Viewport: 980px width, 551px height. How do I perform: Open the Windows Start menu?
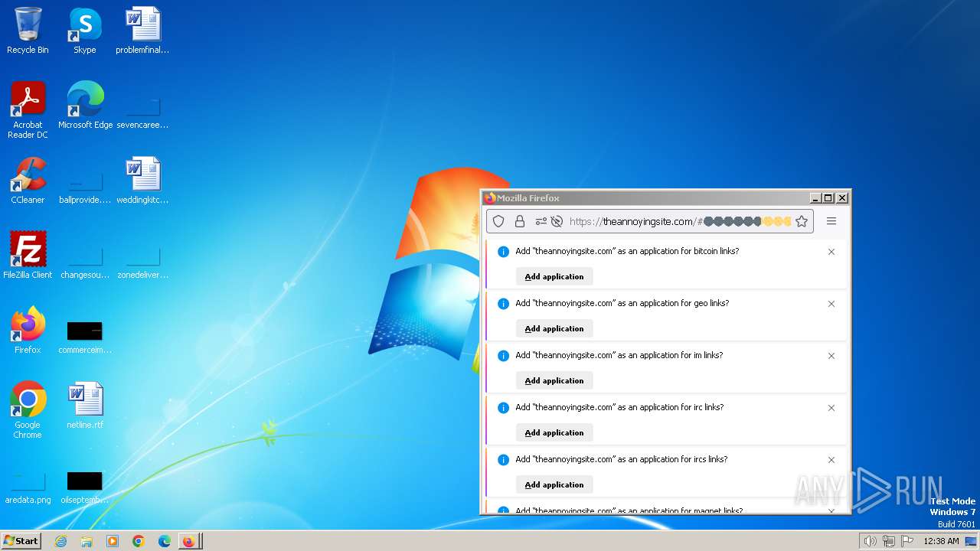pyautogui.click(x=21, y=541)
